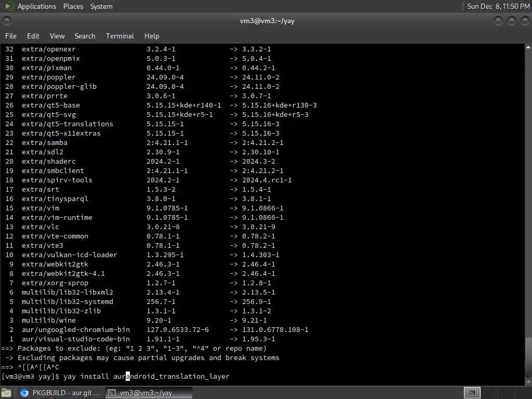Open the terminal's Search menu
The image size is (532, 399).
coord(85,36)
